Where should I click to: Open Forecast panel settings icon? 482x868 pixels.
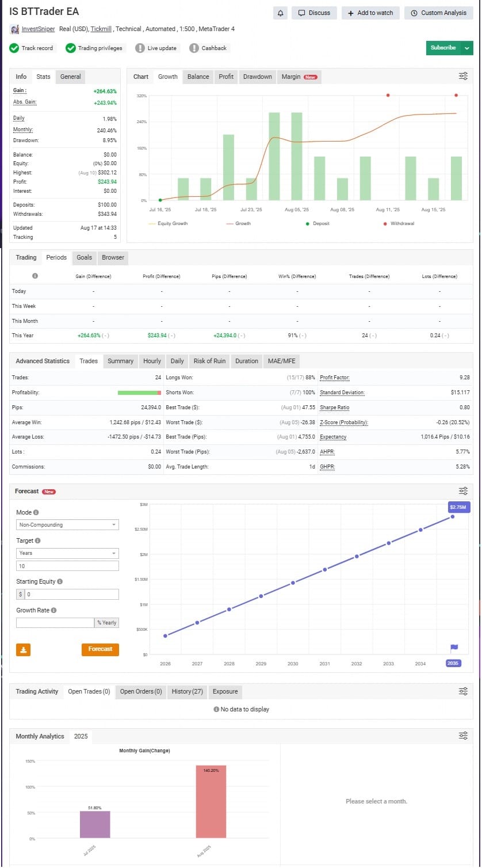[x=463, y=491]
